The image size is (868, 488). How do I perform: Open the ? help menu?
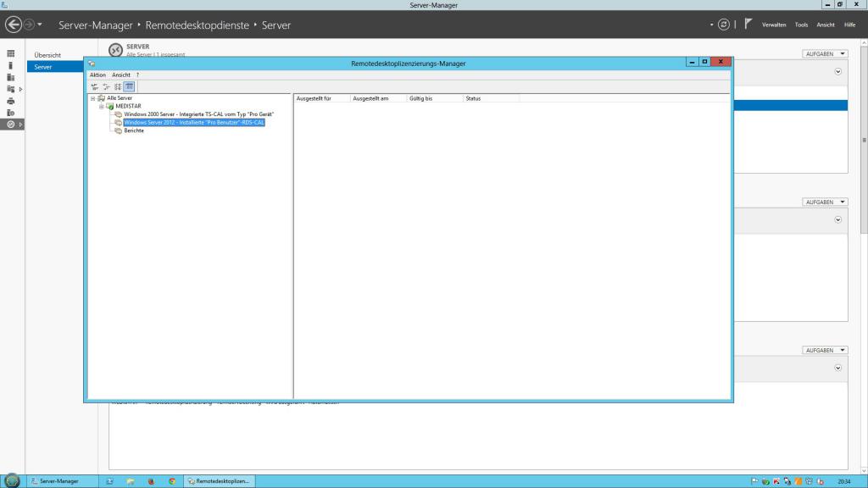138,75
